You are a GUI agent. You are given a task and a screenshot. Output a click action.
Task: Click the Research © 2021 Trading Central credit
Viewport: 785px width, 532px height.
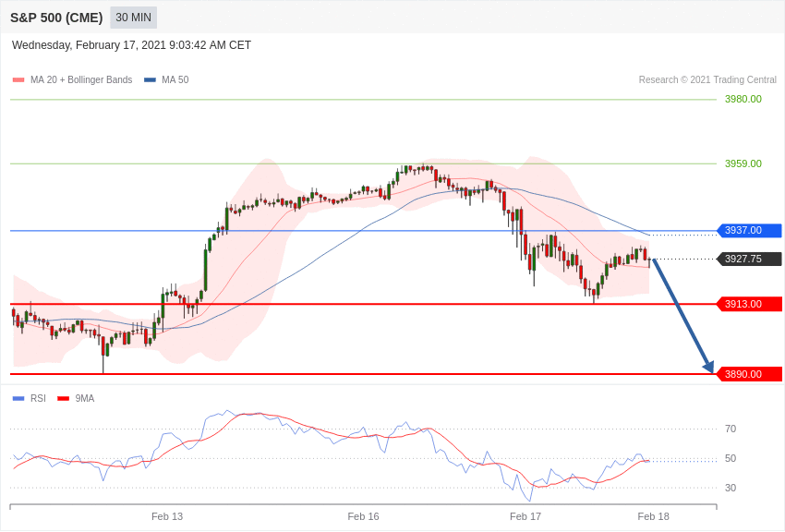tap(707, 80)
